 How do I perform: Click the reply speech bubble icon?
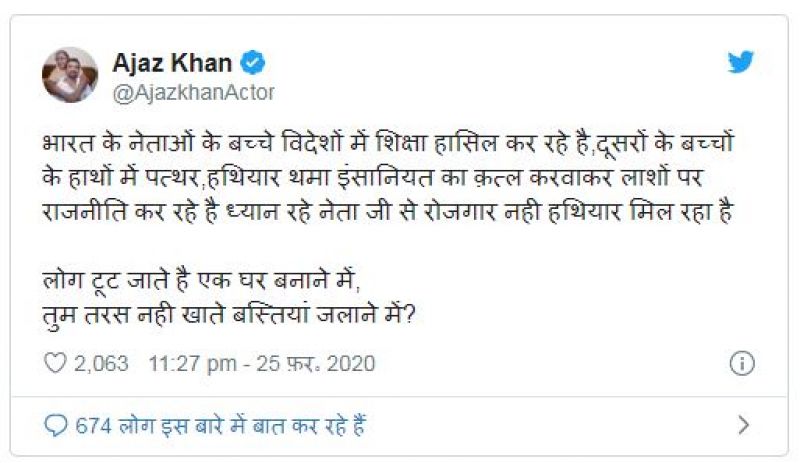(56, 425)
